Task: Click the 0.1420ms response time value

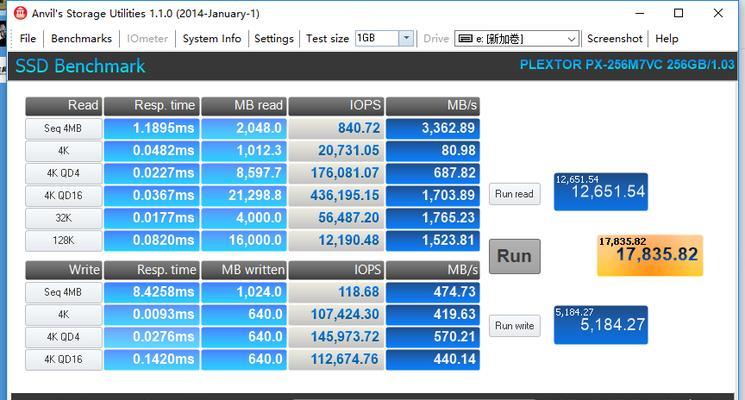Action: pos(152,359)
